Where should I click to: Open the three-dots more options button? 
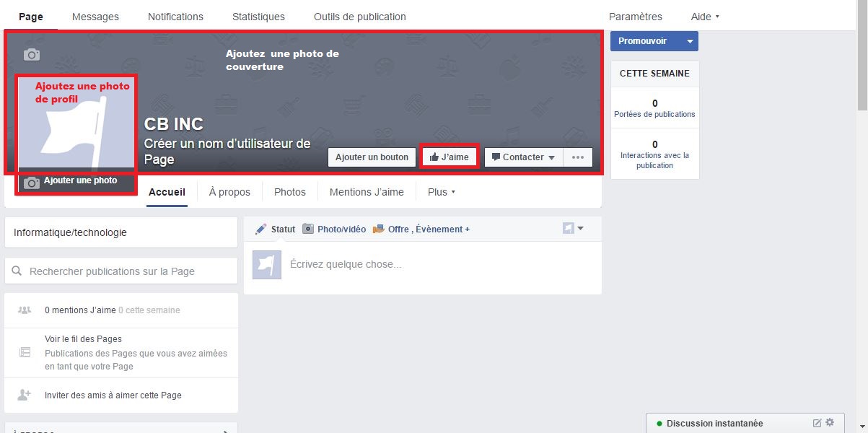click(x=578, y=157)
